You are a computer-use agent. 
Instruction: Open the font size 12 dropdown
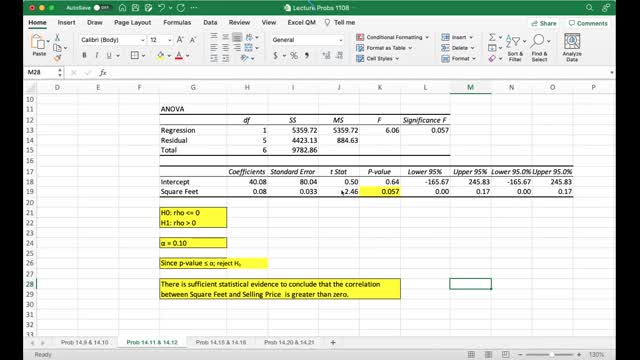169,40
